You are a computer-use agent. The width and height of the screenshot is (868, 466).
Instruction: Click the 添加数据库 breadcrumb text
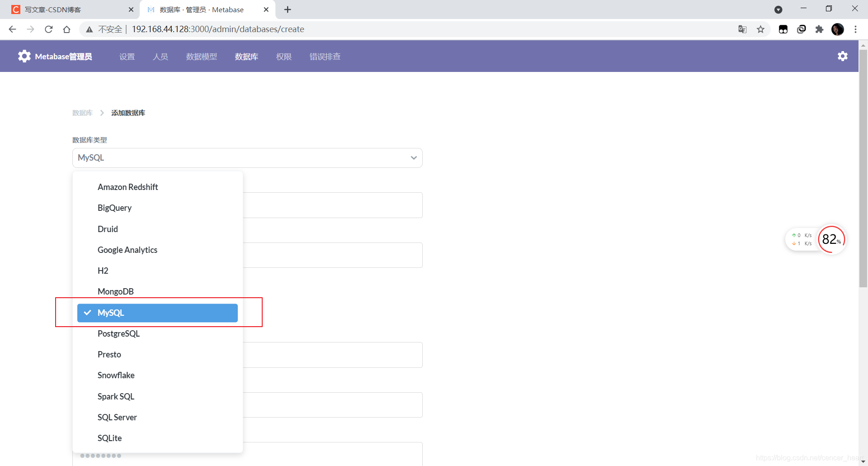128,113
